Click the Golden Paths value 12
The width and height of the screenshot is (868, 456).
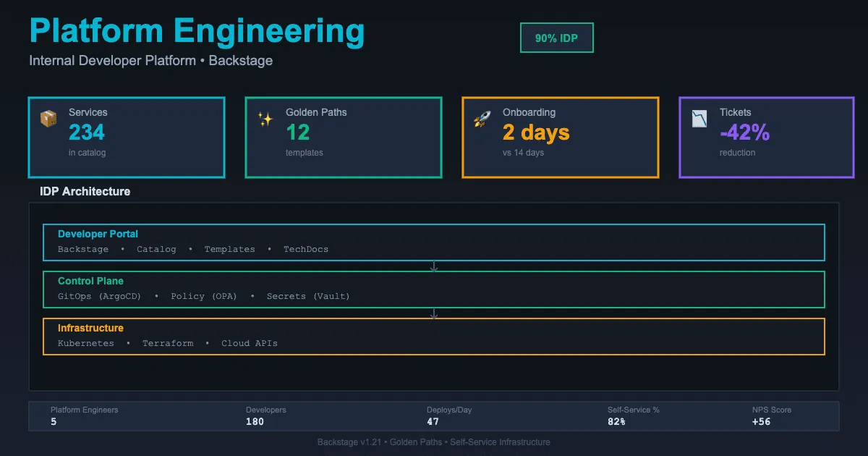[298, 132]
